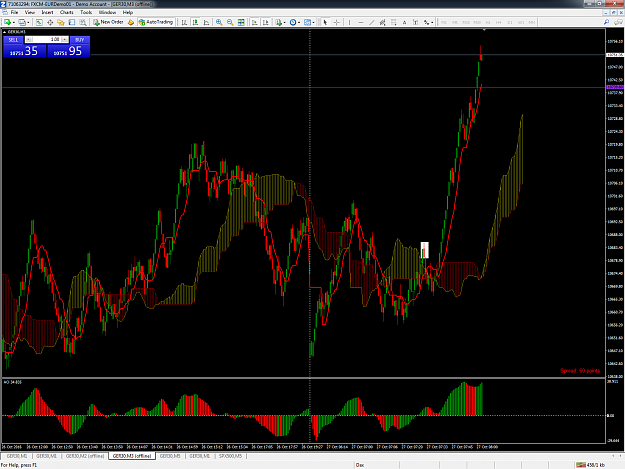Toggle the Market Watch window icon
This screenshot has height=469, width=625.
tap(39, 22)
